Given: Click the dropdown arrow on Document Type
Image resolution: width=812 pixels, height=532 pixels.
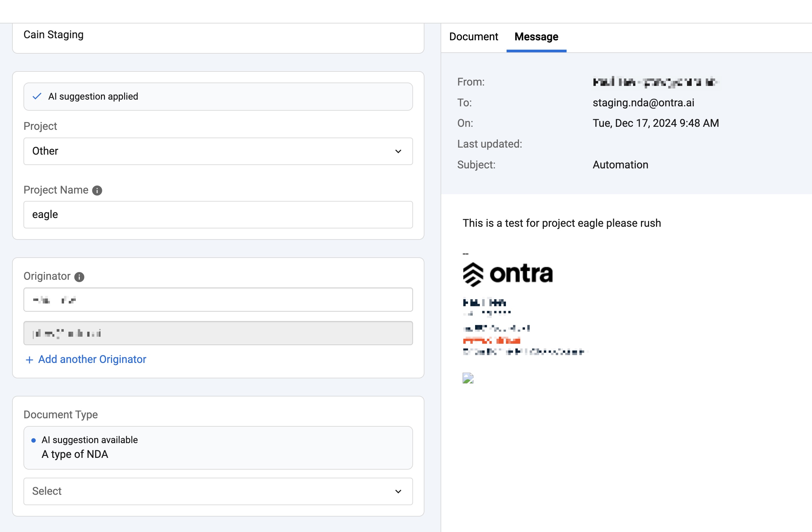Looking at the screenshot, I should 397,491.
